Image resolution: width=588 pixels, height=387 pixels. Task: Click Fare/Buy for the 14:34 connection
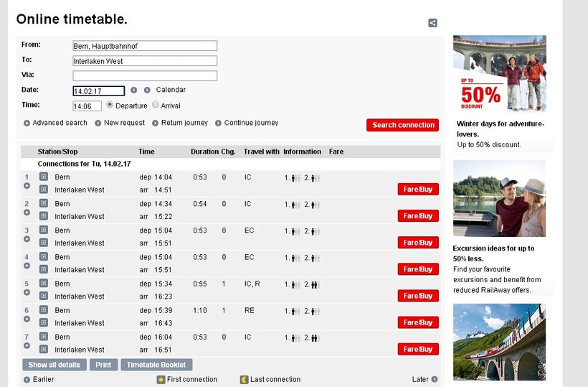418,216
